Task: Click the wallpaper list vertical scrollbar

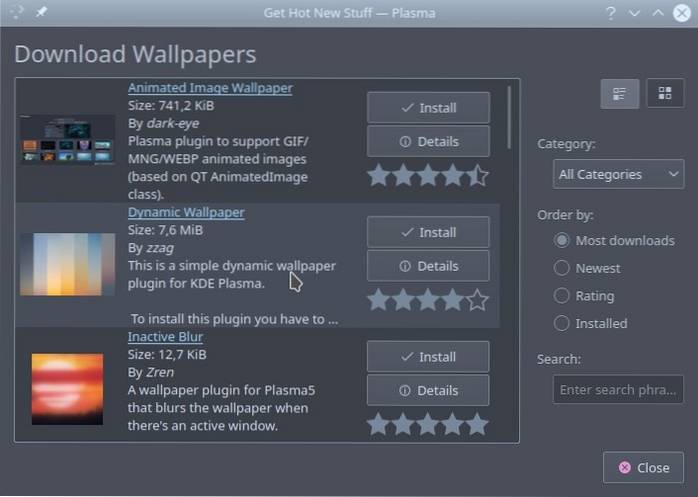Action: click(510, 110)
